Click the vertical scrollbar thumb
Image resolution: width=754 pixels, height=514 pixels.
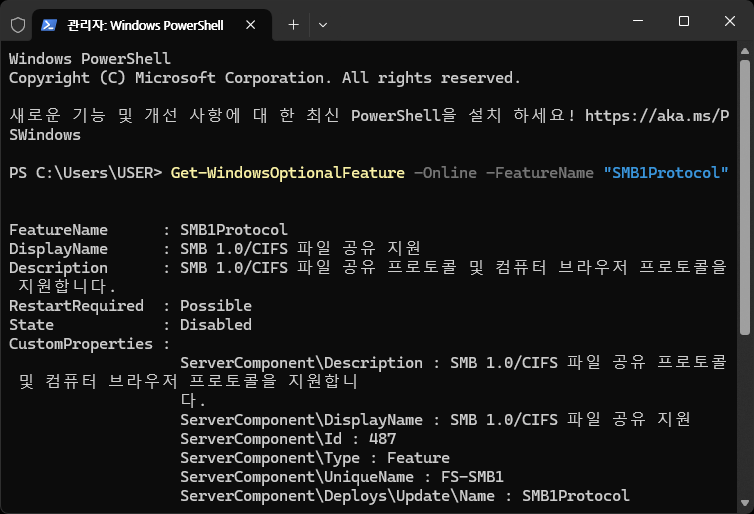click(745, 197)
